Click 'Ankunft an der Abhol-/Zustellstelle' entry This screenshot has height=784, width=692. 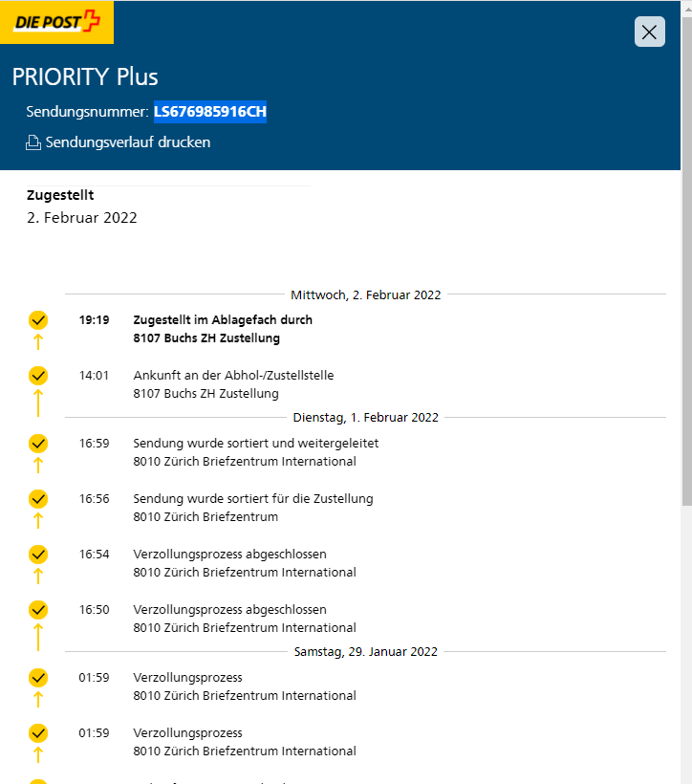pos(233,376)
